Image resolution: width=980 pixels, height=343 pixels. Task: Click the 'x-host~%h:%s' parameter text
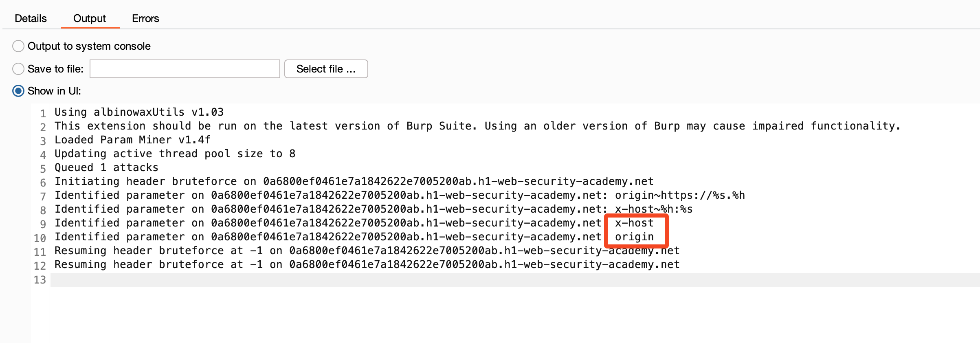coord(653,209)
